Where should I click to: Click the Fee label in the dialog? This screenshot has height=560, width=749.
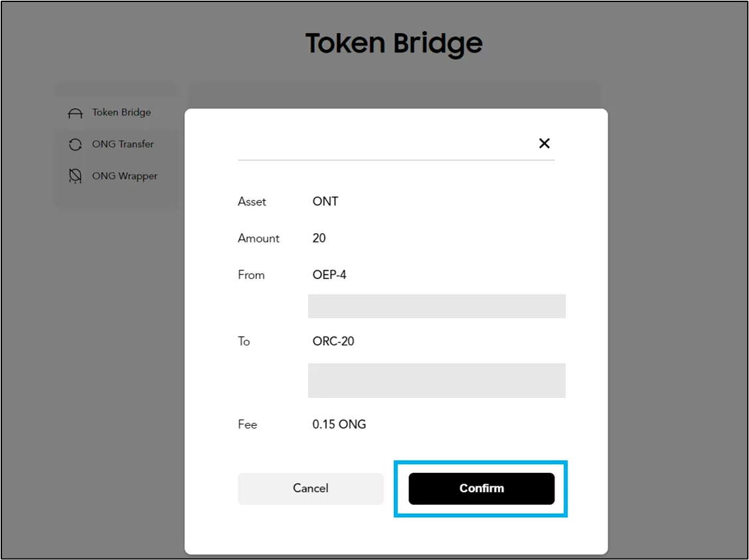(x=246, y=424)
